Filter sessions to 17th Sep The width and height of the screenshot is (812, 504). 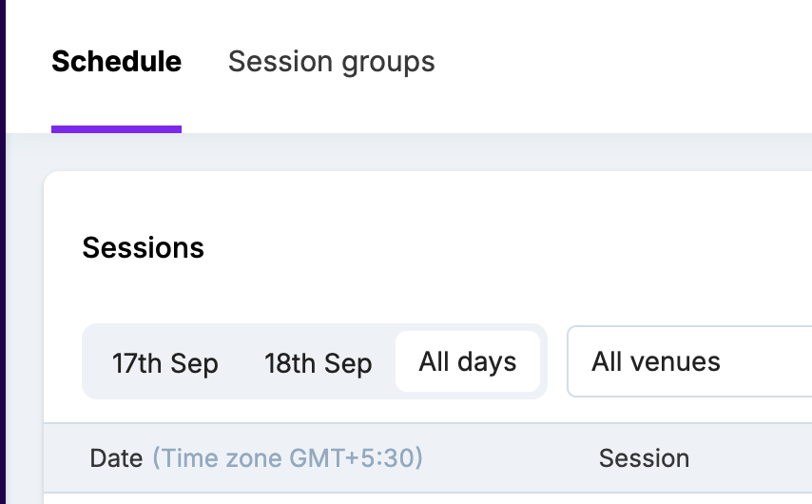pyautogui.click(x=165, y=363)
